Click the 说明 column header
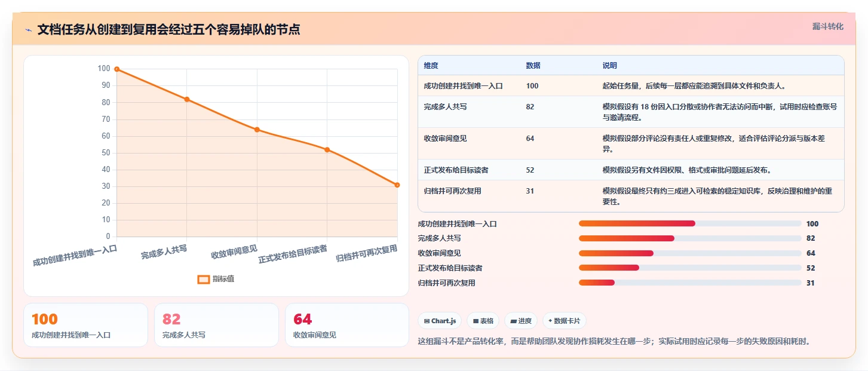The height and width of the screenshot is (371, 868). coord(610,66)
